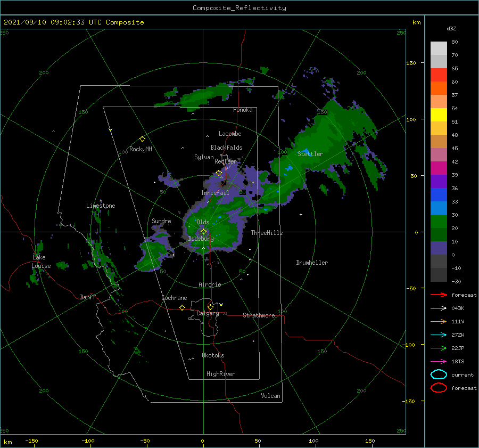Viewport: 479px width, 448px height.
Task: Click the Sundre town label
Action: [x=161, y=221]
